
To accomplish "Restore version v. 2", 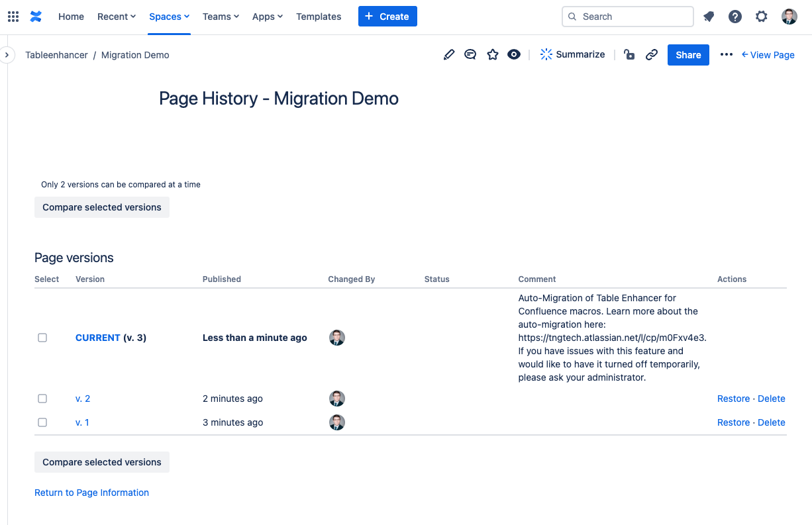I will (733, 399).
